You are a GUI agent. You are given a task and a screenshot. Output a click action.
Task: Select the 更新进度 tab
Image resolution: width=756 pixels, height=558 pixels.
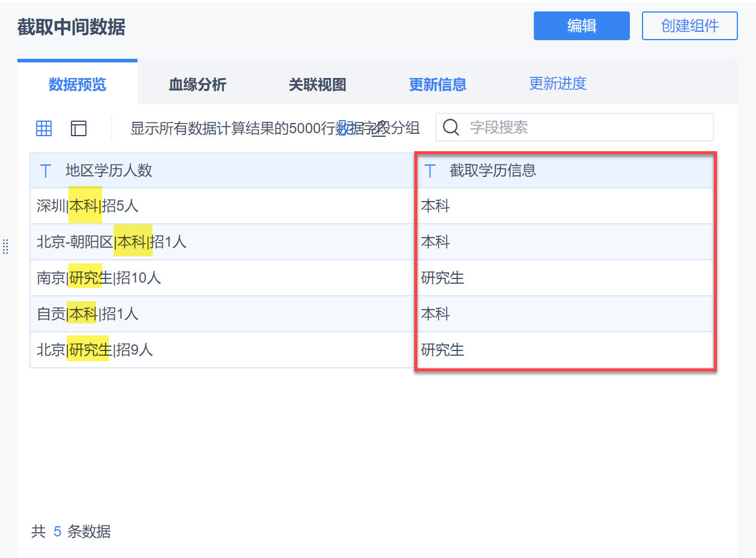click(x=558, y=83)
